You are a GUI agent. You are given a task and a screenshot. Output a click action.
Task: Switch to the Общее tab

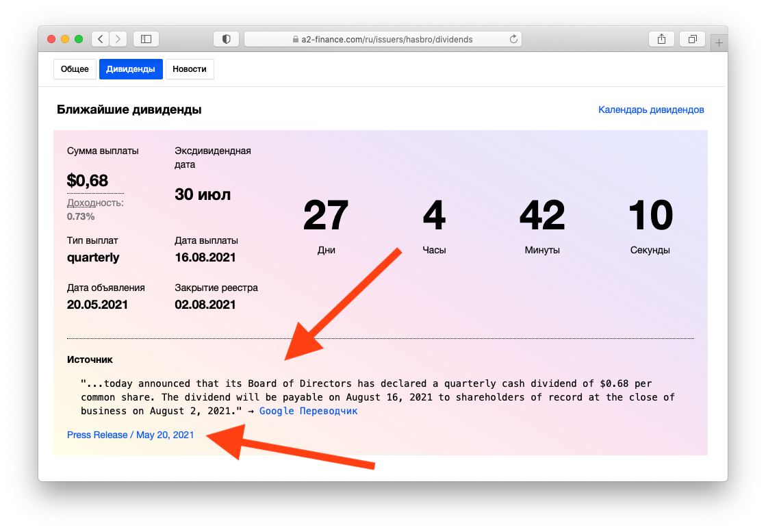[75, 69]
